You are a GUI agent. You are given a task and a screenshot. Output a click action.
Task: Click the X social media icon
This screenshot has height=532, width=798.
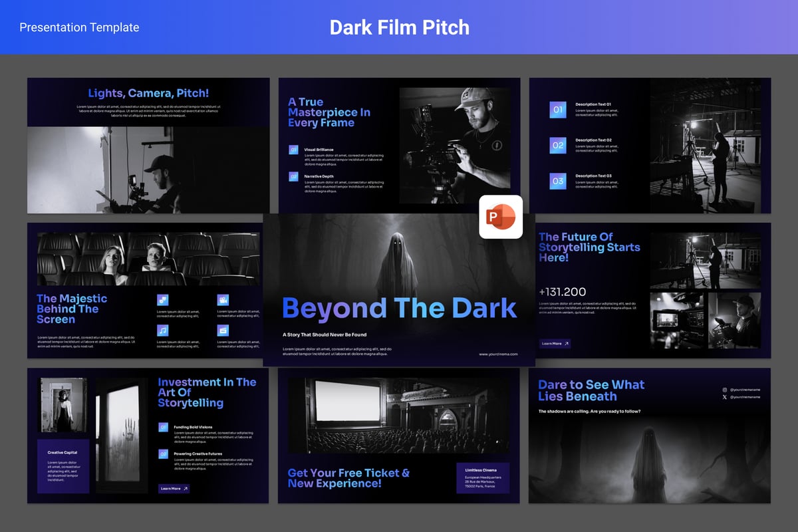click(x=724, y=397)
